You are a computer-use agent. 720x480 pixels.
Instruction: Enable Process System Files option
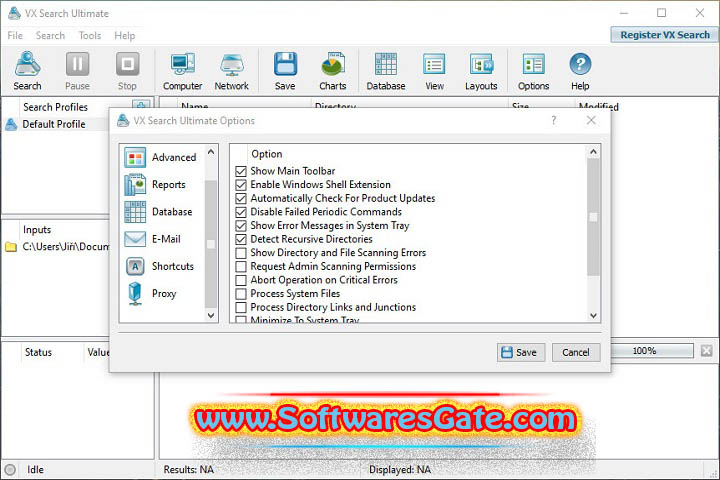241,294
